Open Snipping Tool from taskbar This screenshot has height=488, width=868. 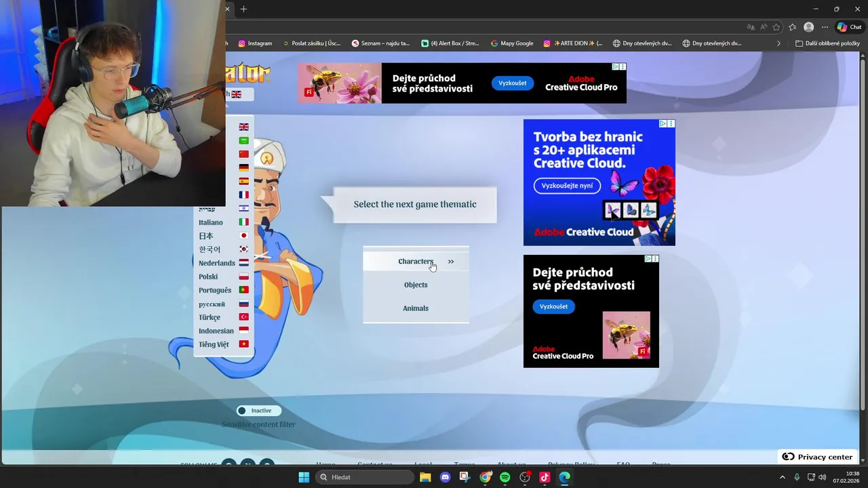[465, 477]
